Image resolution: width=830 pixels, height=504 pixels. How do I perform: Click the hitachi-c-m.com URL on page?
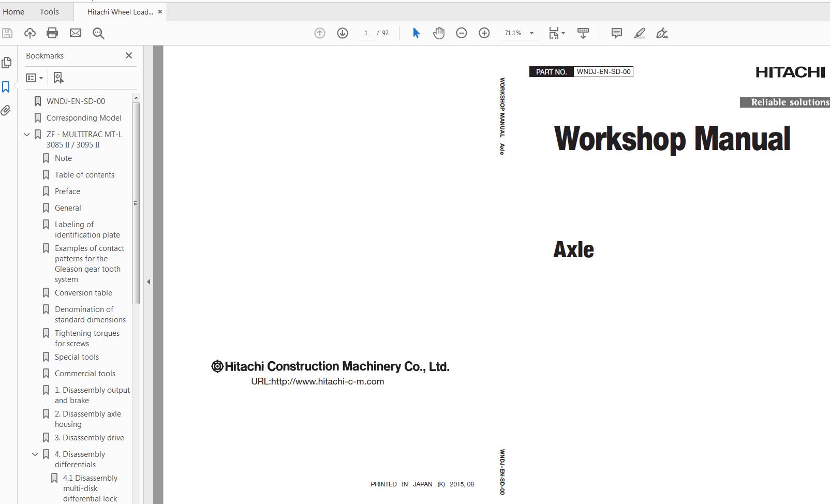(318, 382)
